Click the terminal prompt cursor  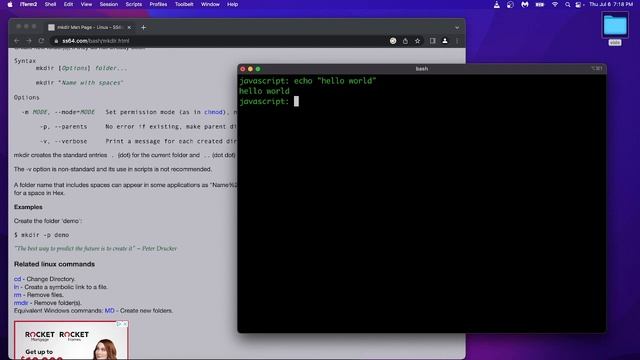(x=296, y=101)
